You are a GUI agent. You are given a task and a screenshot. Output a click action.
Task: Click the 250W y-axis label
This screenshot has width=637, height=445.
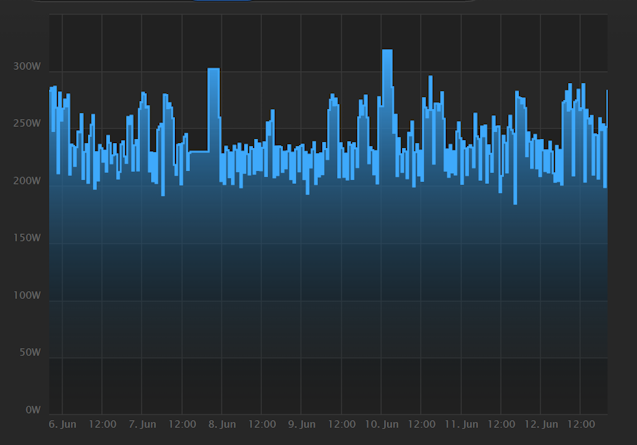[27, 124]
